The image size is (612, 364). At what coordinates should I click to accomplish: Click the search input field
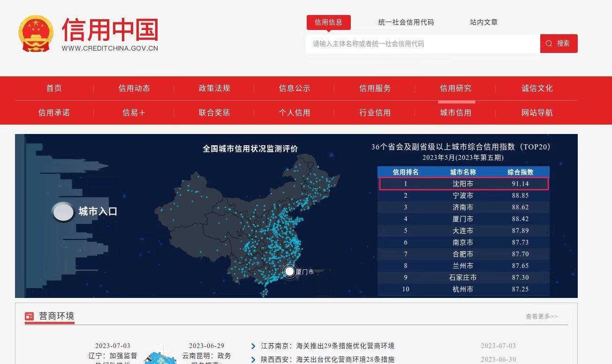(x=422, y=44)
